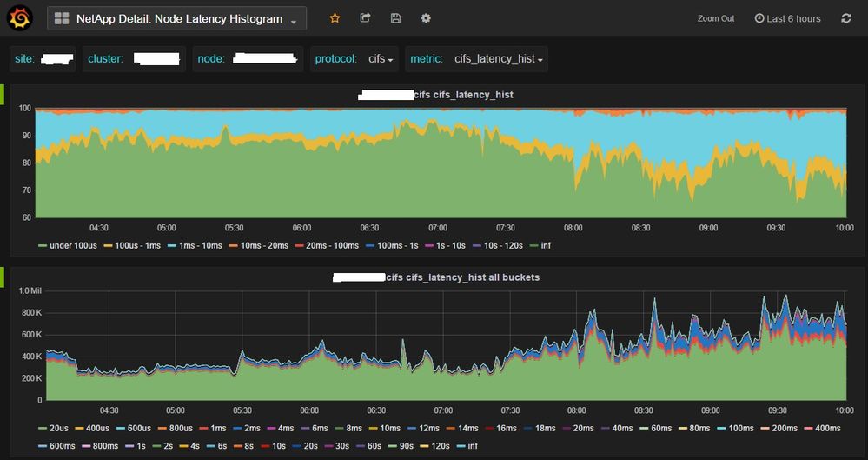
Task: Open the NetApp Detail dashboard picker dropdown
Action: pos(177,18)
